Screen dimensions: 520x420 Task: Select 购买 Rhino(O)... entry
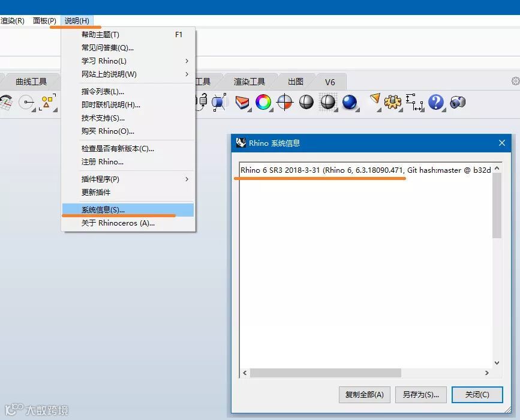coord(128,131)
